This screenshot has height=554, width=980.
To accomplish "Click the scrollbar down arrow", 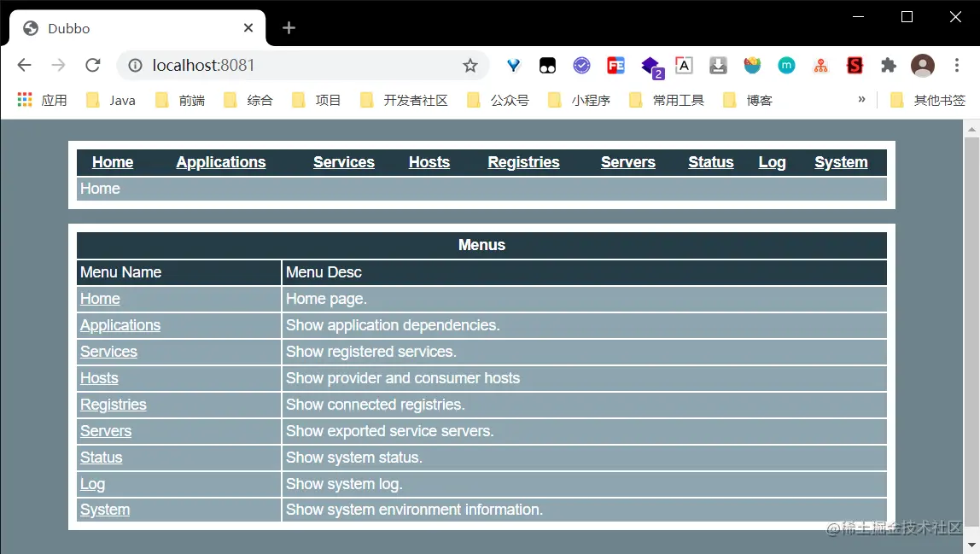I will tap(971, 545).
